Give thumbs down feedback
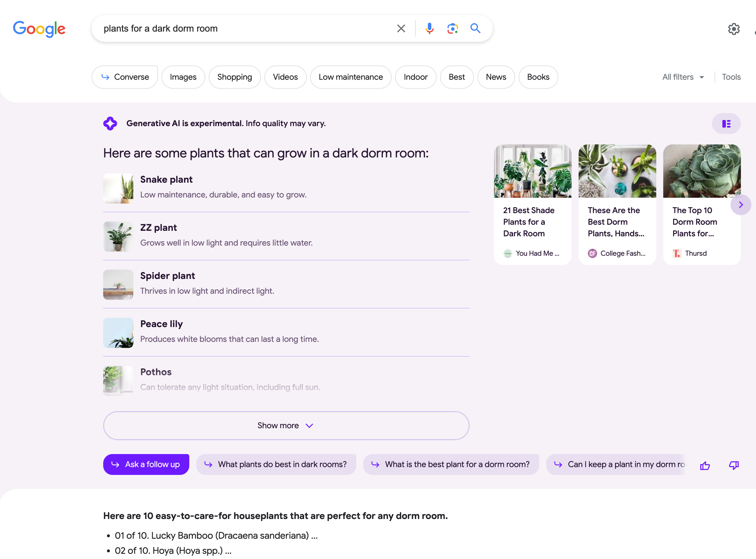 tap(733, 466)
